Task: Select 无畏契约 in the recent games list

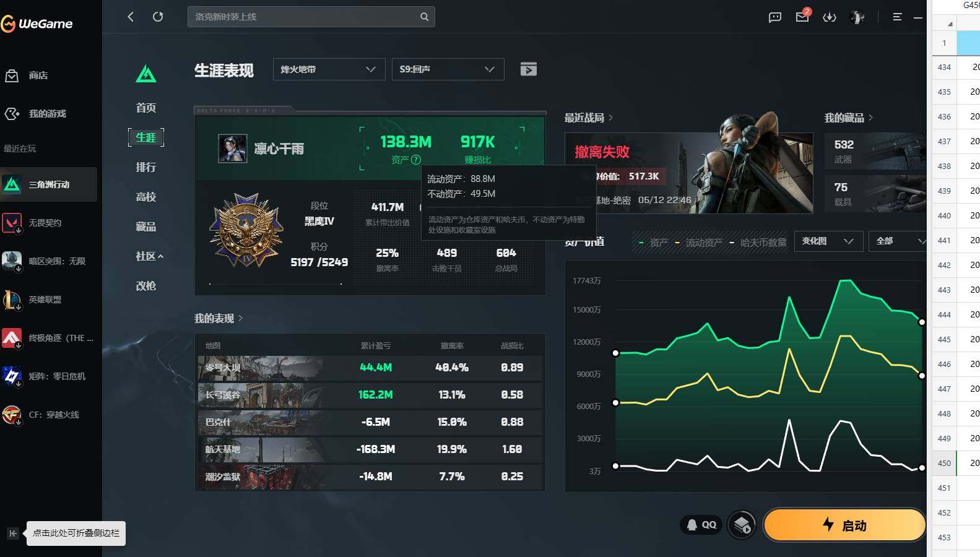Action: pos(49,223)
